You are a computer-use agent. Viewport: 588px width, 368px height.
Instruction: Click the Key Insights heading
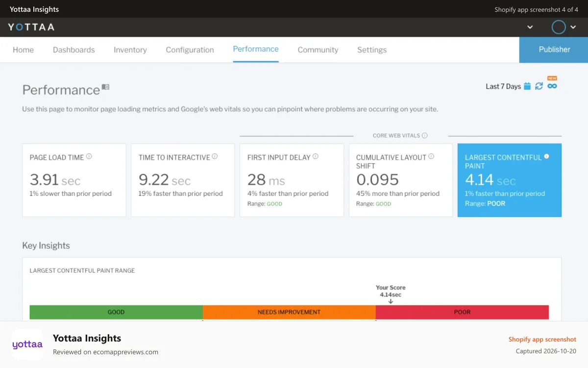(x=46, y=246)
